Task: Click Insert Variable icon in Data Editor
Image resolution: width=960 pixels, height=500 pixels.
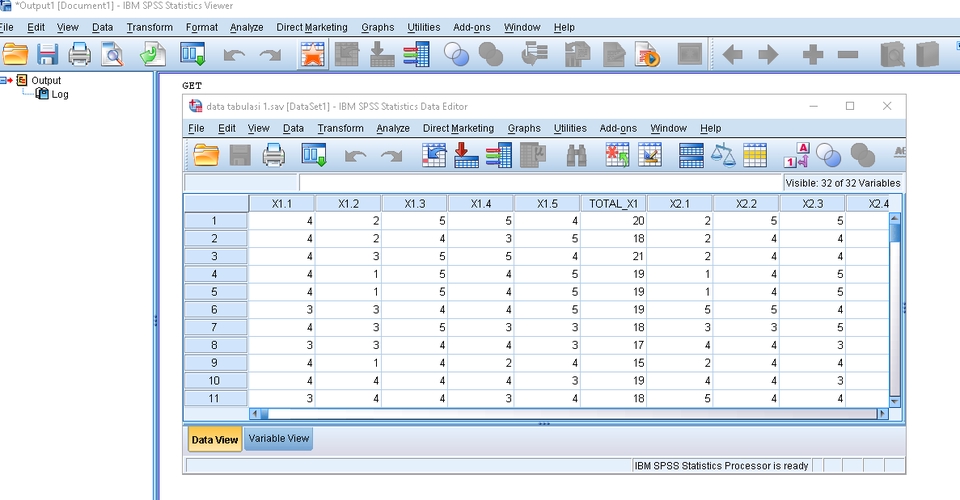Action: [650, 155]
